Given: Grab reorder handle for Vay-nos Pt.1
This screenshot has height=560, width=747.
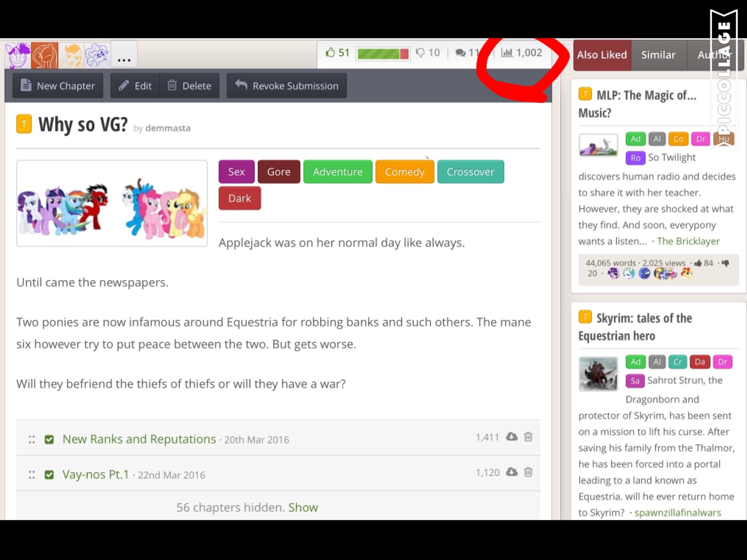Looking at the screenshot, I should (x=32, y=475).
